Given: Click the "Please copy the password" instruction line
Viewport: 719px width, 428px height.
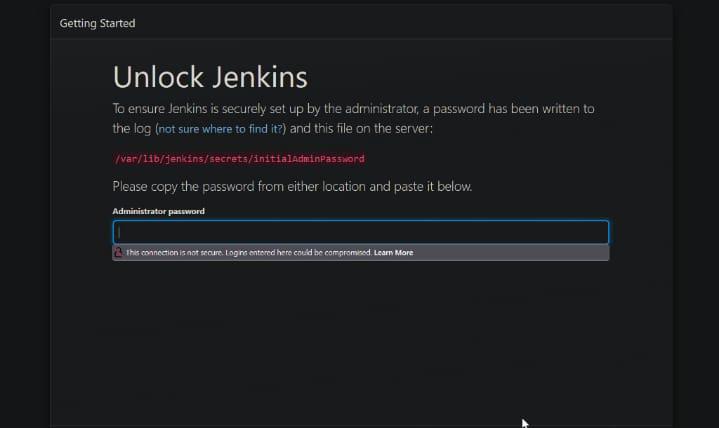Looking at the screenshot, I should (x=200, y=186).
